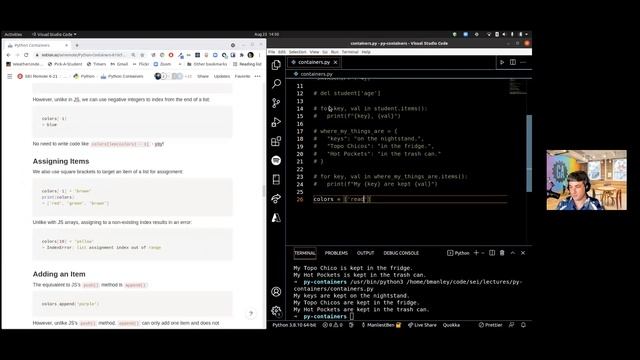Open the browser extensions puzzle icon
Image resolution: width=640 pixels, height=360 pixels.
tap(242, 55)
